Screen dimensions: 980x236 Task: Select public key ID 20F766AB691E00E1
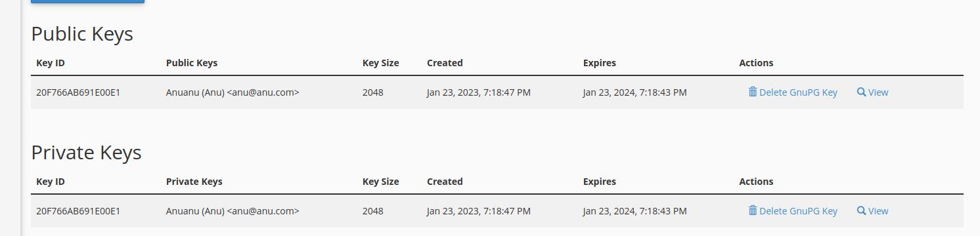pos(78,92)
